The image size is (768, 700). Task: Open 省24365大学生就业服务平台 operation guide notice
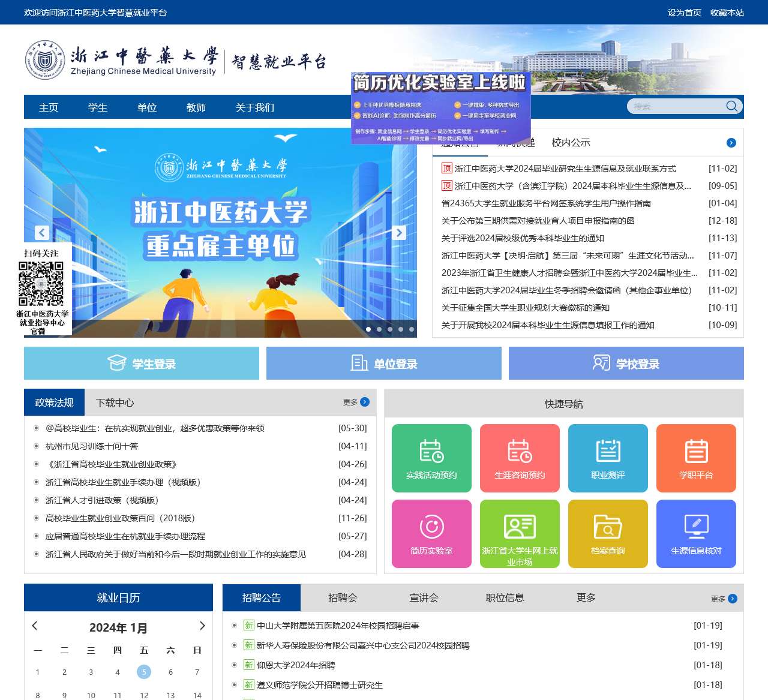click(546, 203)
